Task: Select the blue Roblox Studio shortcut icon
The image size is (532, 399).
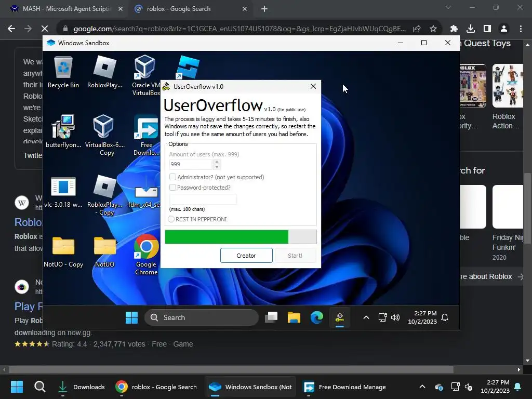Action: pos(188,67)
